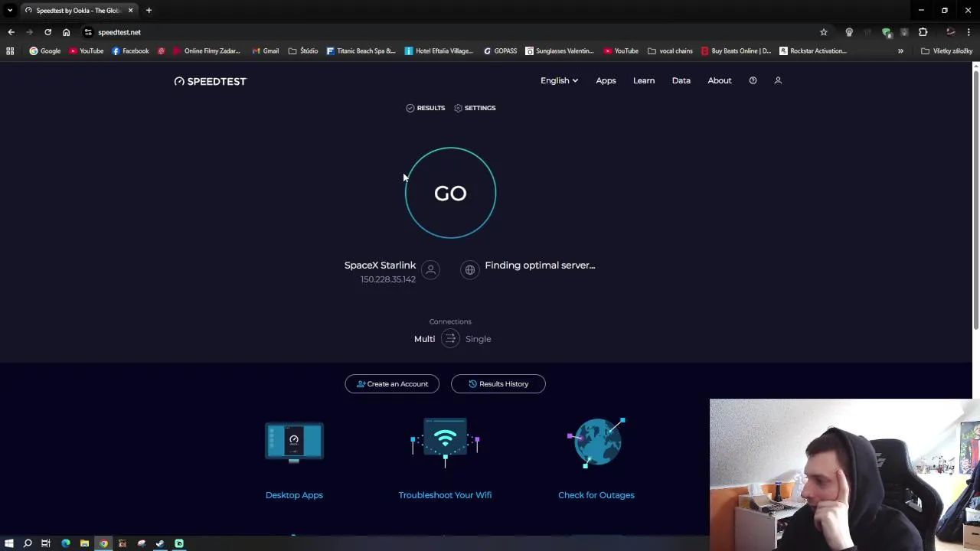Image resolution: width=980 pixels, height=551 pixels.
Task: Open the GOPASS bookmark
Action: click(500, 51)
